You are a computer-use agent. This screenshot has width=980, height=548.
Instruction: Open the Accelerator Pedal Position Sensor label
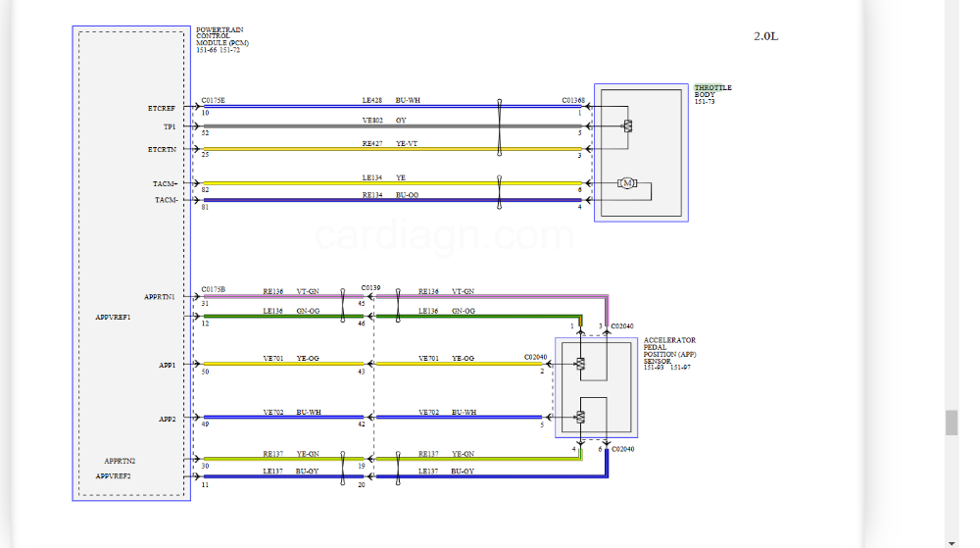pos(669,351)
